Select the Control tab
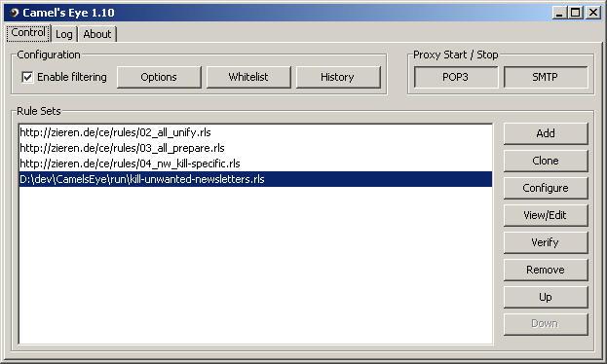Viewport: 607px width, 364px height. click(28, 32)
